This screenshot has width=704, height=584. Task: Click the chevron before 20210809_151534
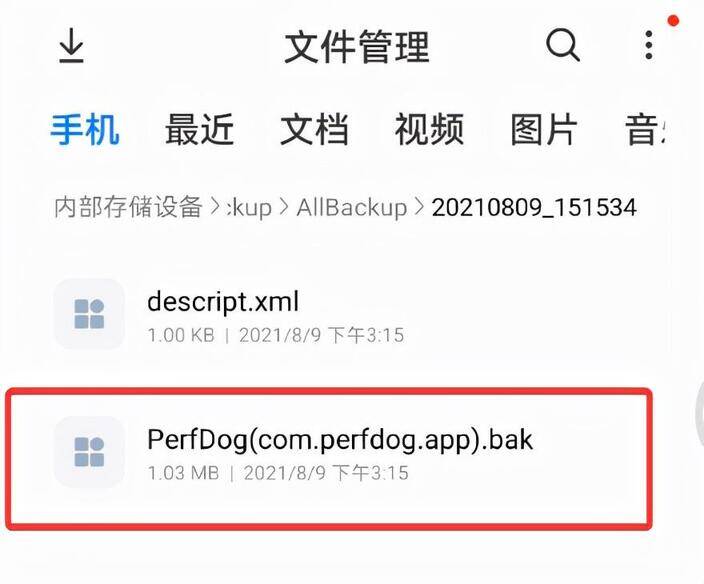(419, 207)
